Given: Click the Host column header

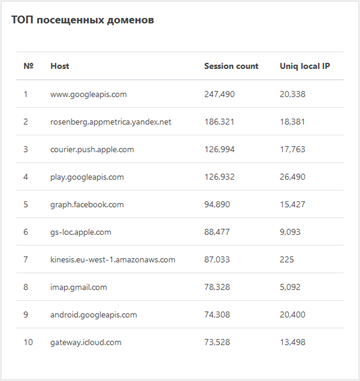Looking at the screenshot, I should click(x=60, y=66).
